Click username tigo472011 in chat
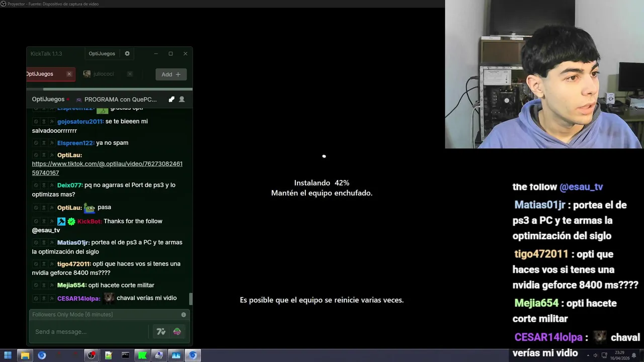 point(74,264)
